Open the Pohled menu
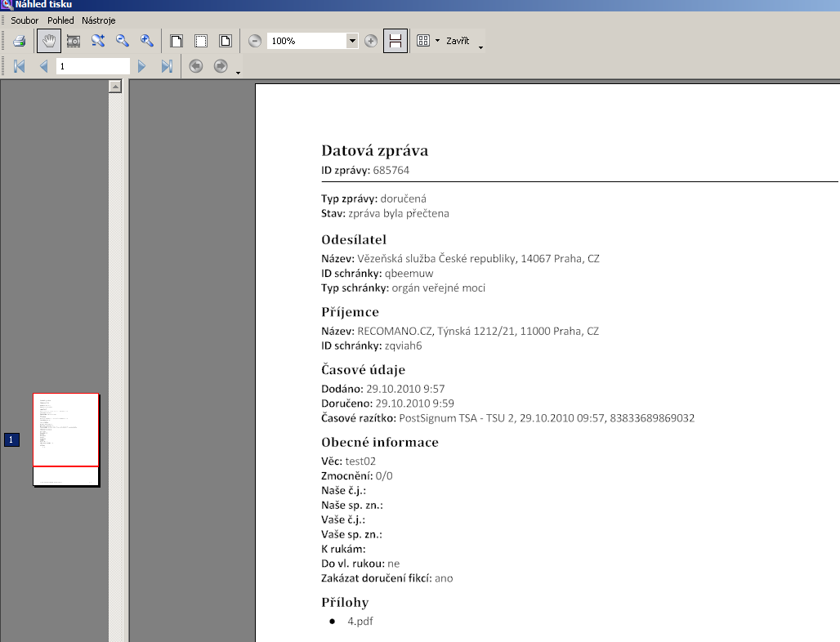The height and width of the screenshot is (642, 840). click(x=60, y=20)
